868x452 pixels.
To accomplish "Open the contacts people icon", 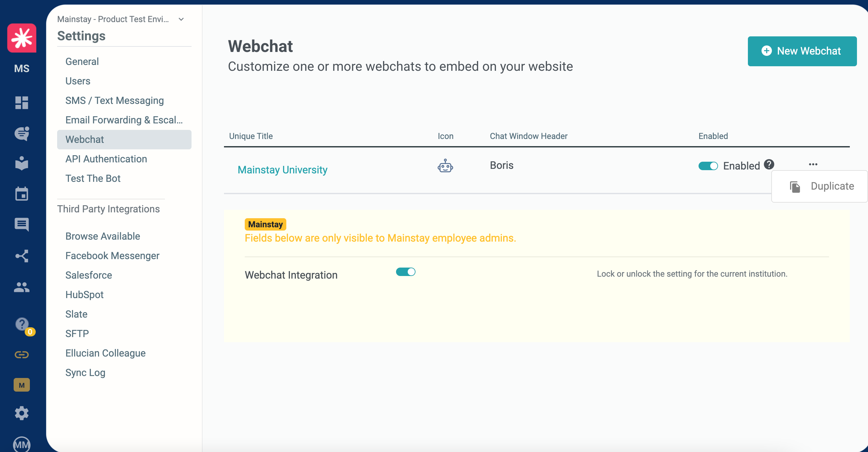I will [x=21, y=287].
